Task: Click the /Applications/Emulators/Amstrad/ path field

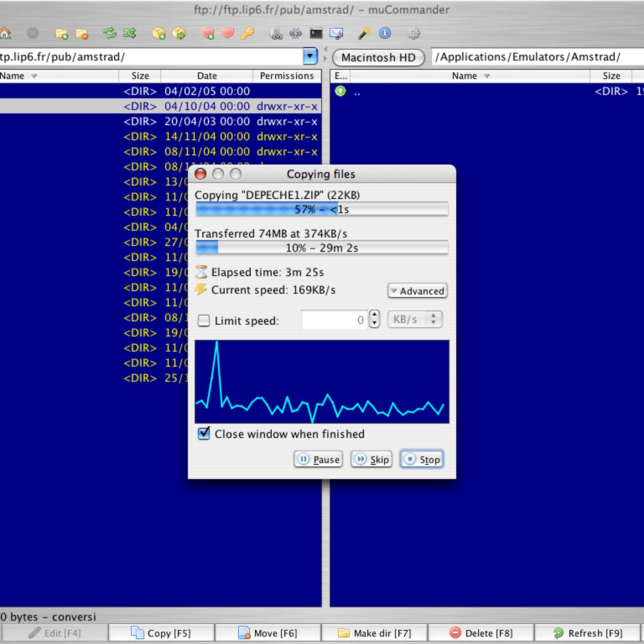Action: (x=538, y=57)
